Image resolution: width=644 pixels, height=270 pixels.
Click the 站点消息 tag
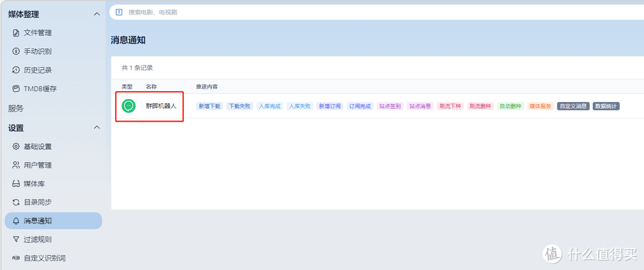coord(420,106)
